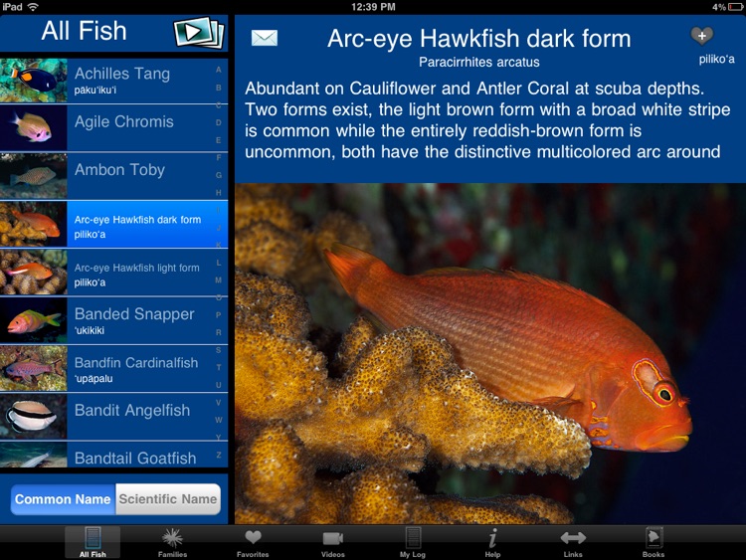This screenshot has height=560, width=746.
Task: Tap the large hawkfish photo
Action: (490, 353)
